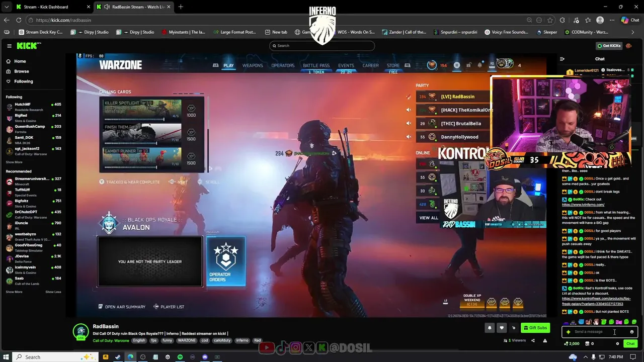The width and height of the screenshot is (644, 362).
Task: Add page to favorites star icon
Action: (x=550, y=20)
